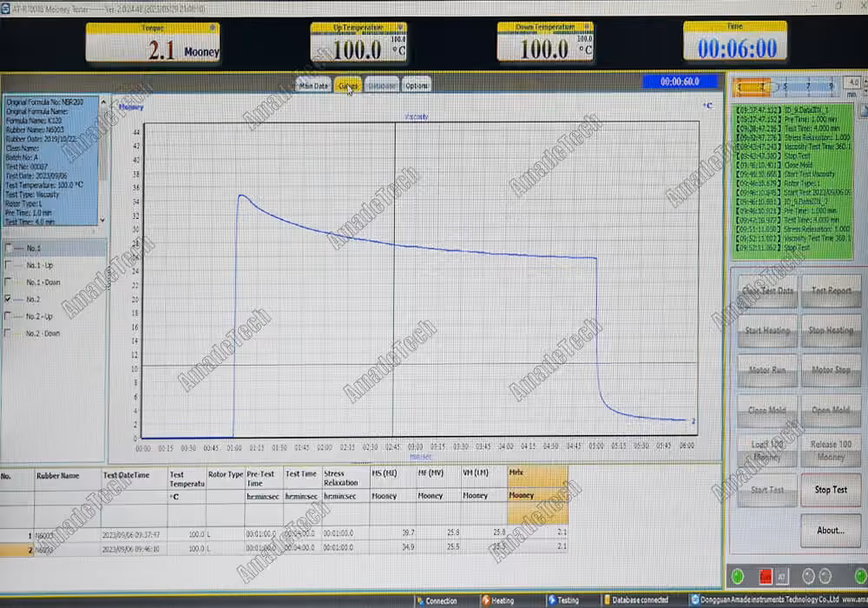Click the second gray round indicator icon
Screen dimensions: 868x608
point(825,577)
